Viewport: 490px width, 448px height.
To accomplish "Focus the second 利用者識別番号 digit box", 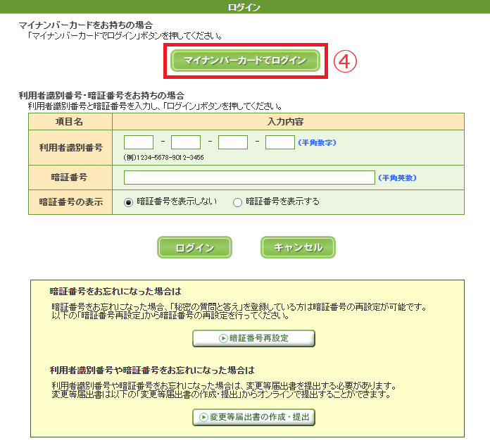I will [x=186, y=142].
